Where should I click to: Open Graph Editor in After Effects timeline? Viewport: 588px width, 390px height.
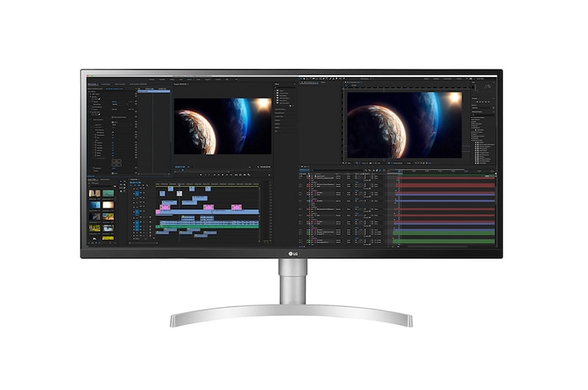[384, 170]
